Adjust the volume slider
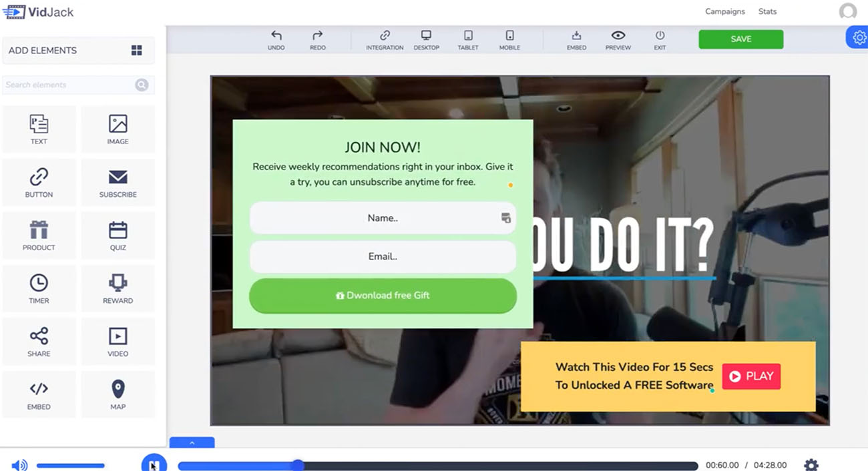868x471 pixels. pos(70,466)
